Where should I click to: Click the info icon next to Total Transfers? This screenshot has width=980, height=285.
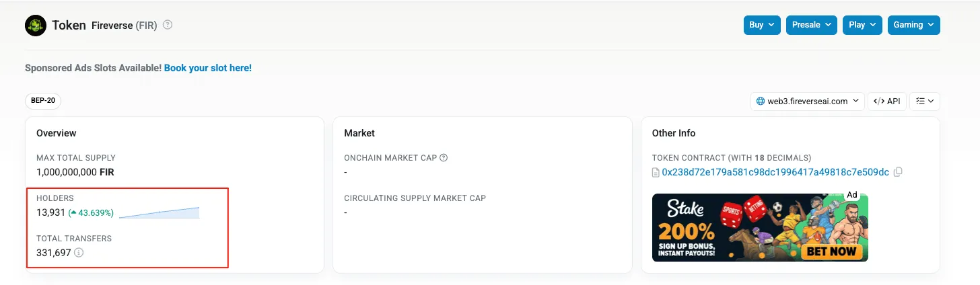click(79, 253)
